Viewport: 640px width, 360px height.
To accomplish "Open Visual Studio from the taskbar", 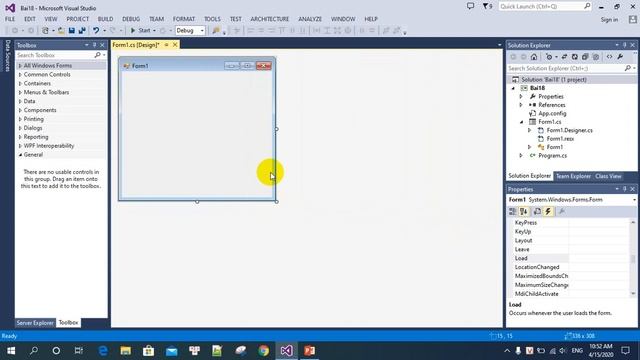I will click(x=287, y=351).
